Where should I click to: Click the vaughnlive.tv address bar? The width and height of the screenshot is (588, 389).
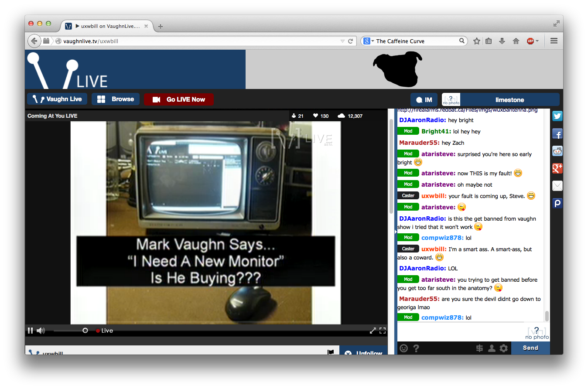tap(201, 41)
